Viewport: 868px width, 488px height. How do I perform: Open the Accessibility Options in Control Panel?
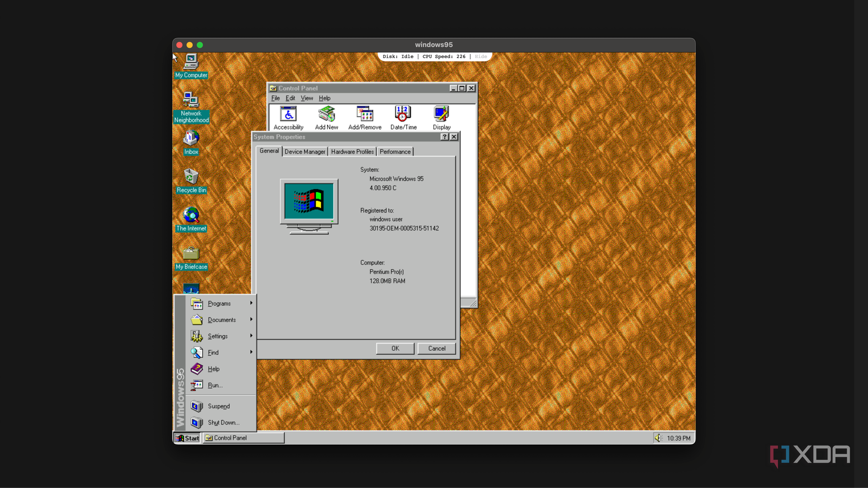[288, 114]
